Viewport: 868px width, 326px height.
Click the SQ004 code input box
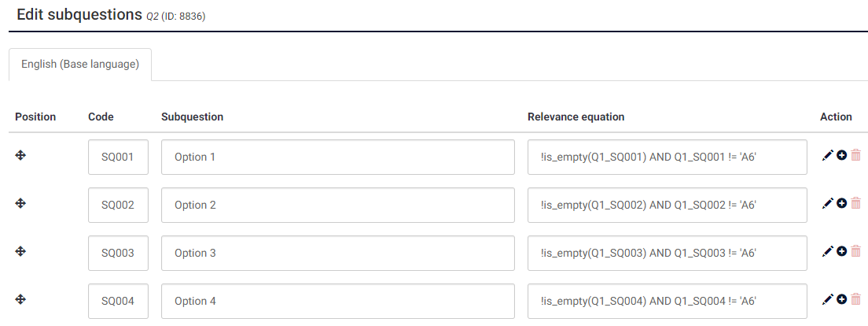coord(118,300)
